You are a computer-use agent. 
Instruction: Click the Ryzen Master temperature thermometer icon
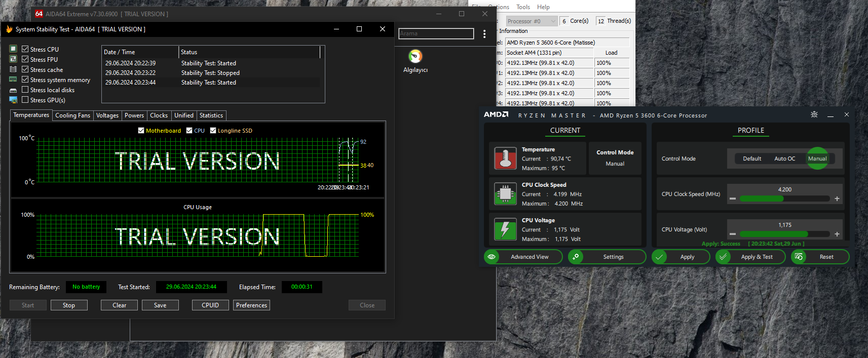pos(505,158)
